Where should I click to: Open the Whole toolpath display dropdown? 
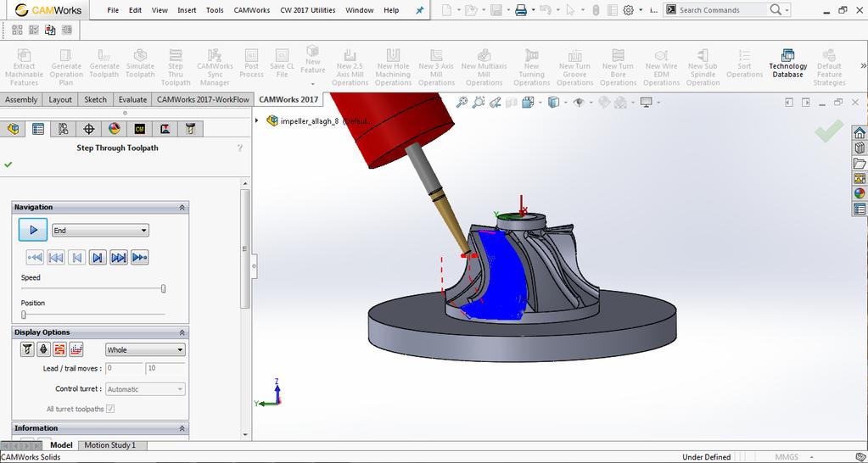pos(145,349)
